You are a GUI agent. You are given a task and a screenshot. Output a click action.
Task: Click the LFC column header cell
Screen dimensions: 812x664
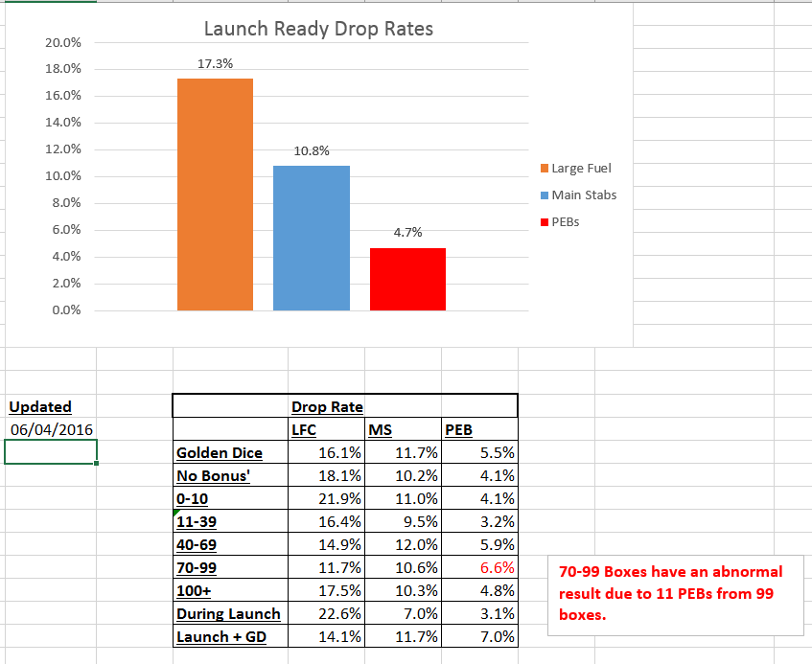304,430
